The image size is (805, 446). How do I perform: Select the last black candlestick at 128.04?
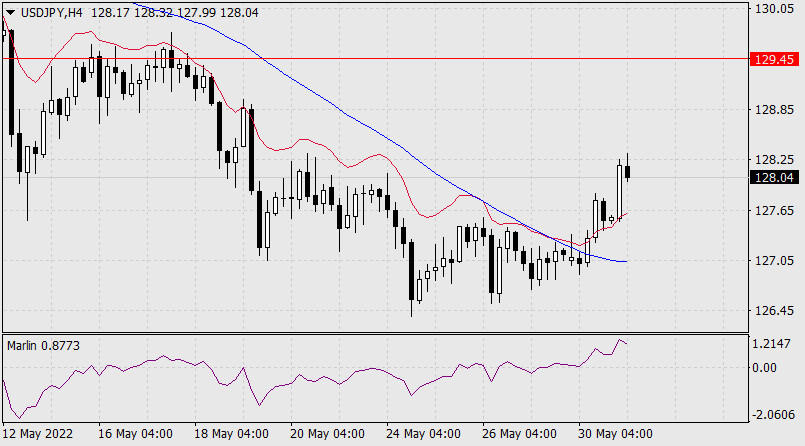[x=627, y=171]
